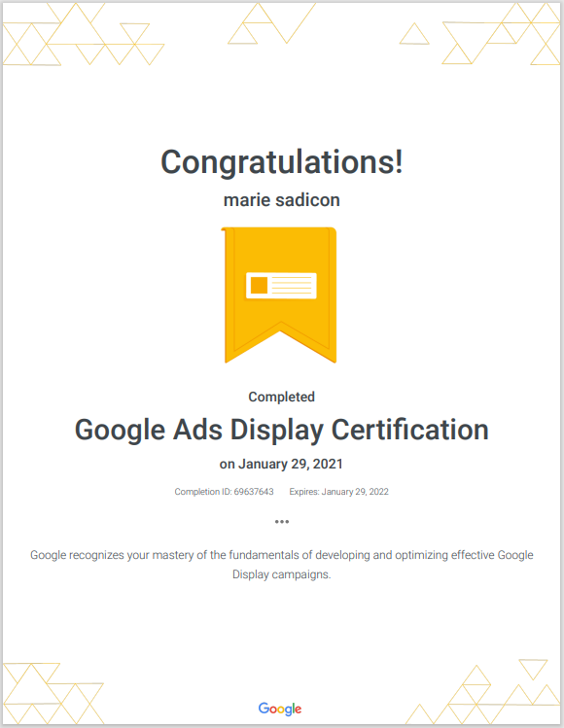Click "Completion ID: 69637643"
The width and height of the screenshot is (564, 728).
224,492
